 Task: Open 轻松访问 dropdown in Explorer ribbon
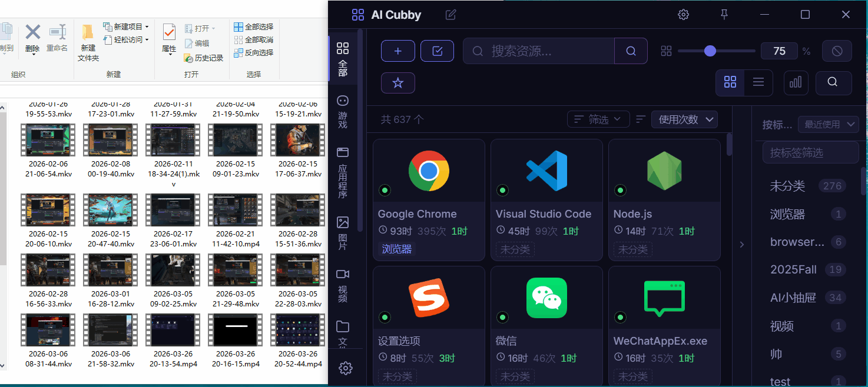[x=126, y=40]
